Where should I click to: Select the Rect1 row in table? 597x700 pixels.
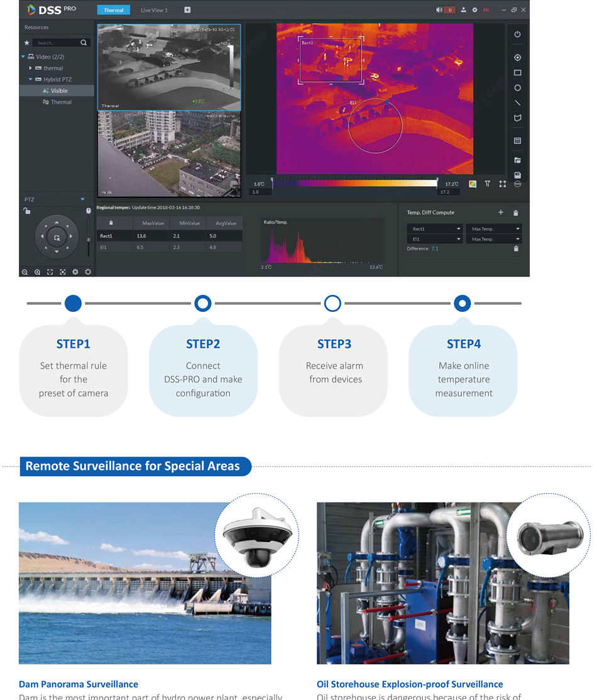tap(169, 236)
